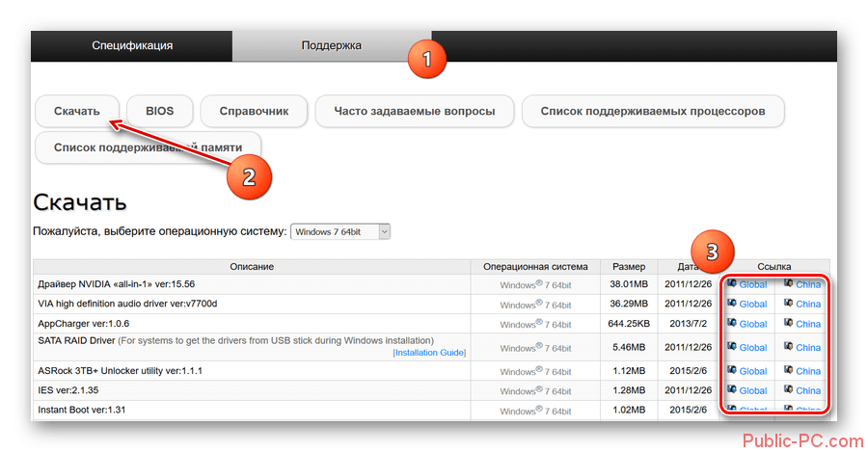
Task: Open the operating system dropdown showing Windows 7 64bit
Action: tap(340, 231)
